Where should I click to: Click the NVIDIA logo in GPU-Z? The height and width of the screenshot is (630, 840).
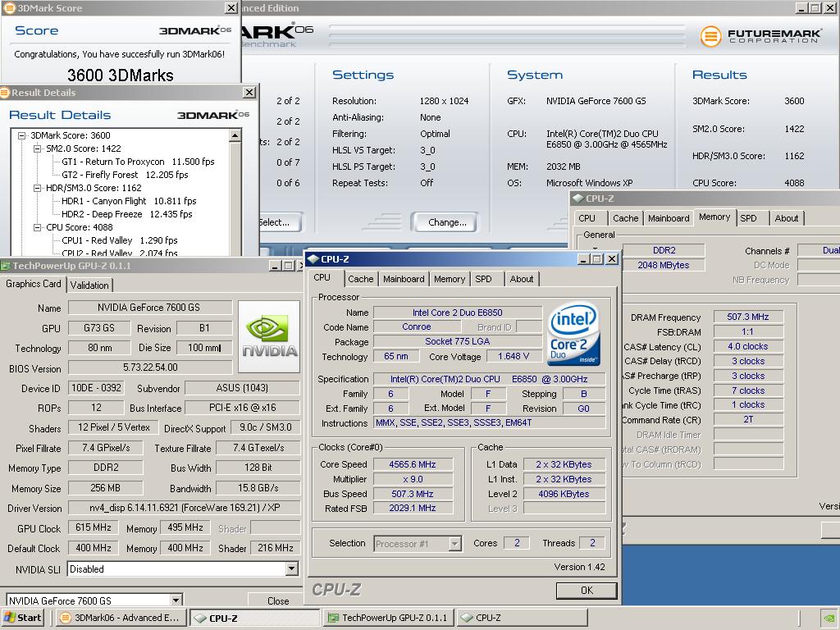coord(269,336)
